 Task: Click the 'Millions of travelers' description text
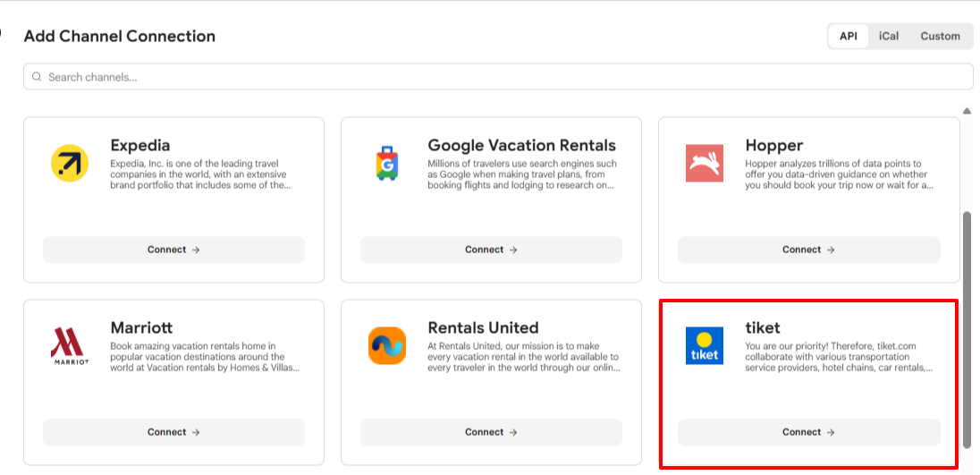pos(522,174)
